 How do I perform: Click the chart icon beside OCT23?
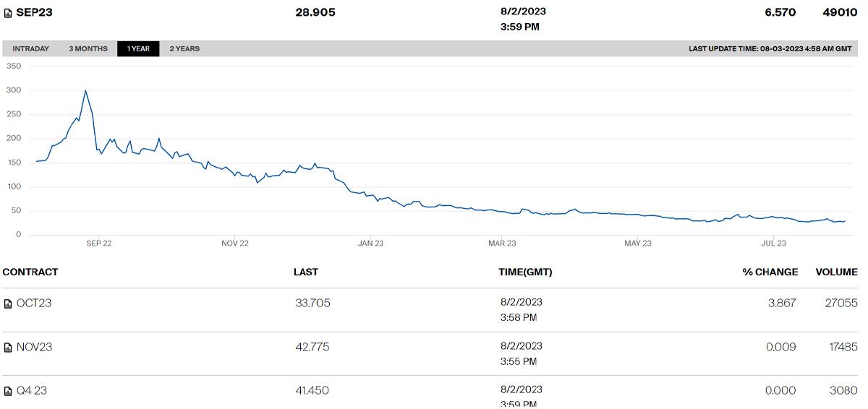coord(8,303)
